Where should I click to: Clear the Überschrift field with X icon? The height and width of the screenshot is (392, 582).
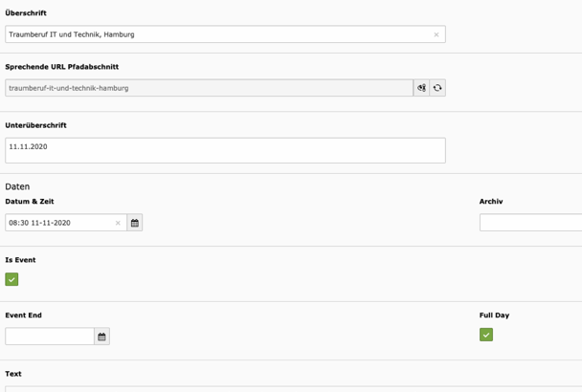click(x=436, y=34)
